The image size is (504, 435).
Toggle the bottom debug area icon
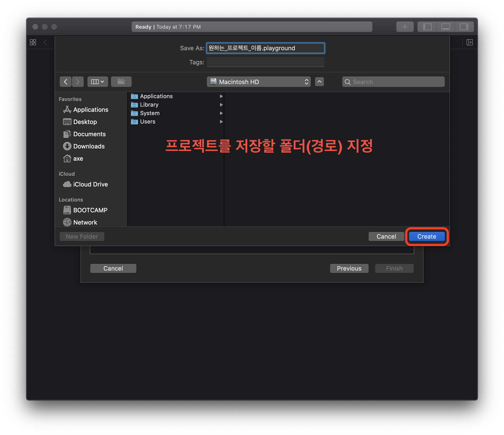(445, 27)
